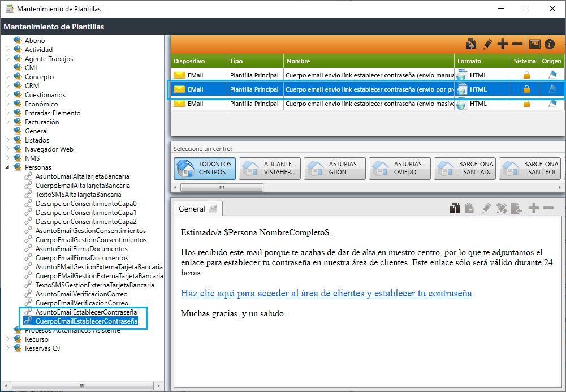566x392 pixels.
Task: Click the folder icon beside Abono
Action: pyautogui.click(x=18, y=40)
